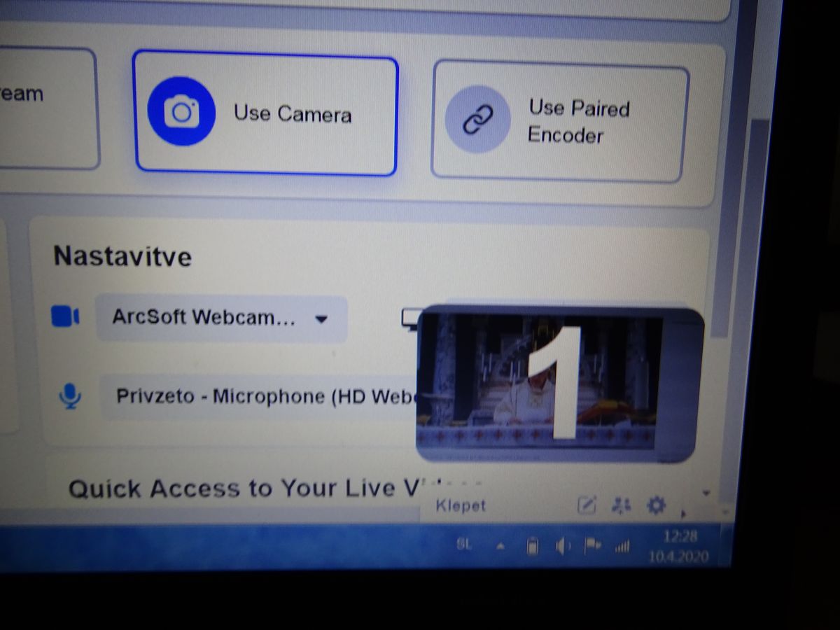The image size is (840, 630).
Task: Click the battery icon in system tray
Action: pos(532,546)
